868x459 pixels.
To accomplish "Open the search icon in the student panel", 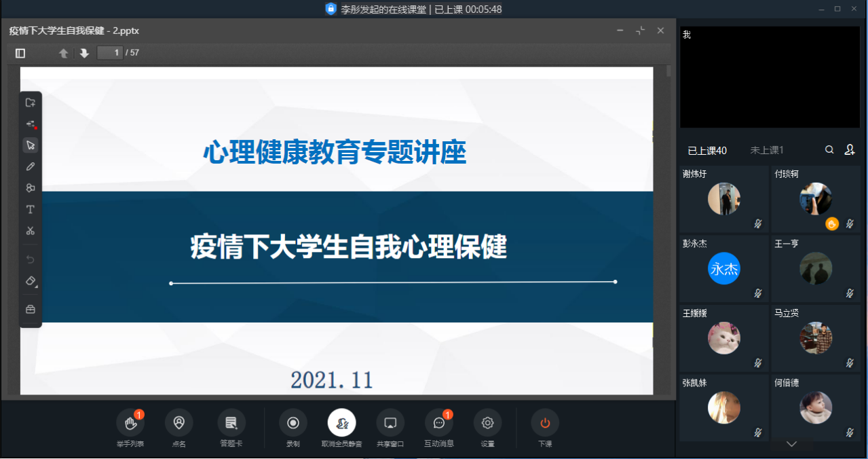I will pos(829,149).
